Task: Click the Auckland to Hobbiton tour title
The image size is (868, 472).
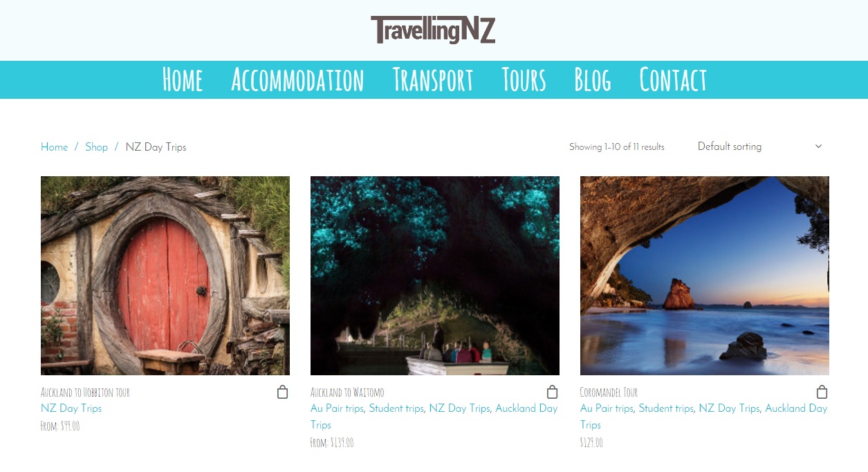Action: (x=85, y=393)
